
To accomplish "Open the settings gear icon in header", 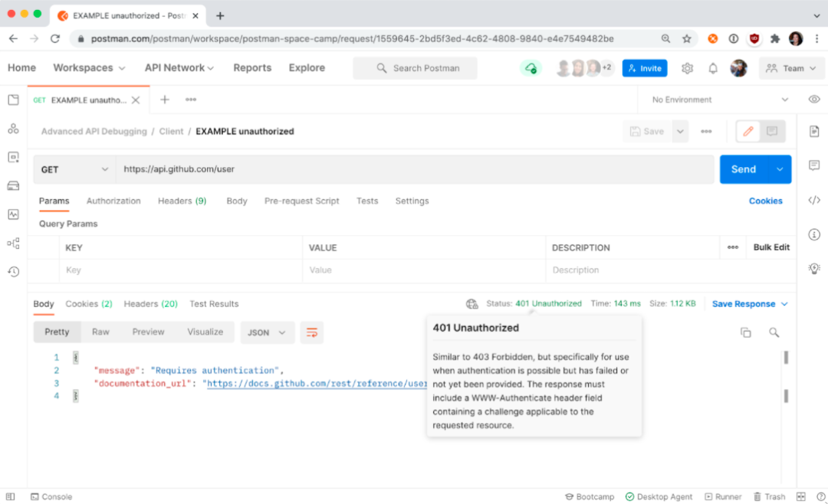I will [x=687, y=68].
